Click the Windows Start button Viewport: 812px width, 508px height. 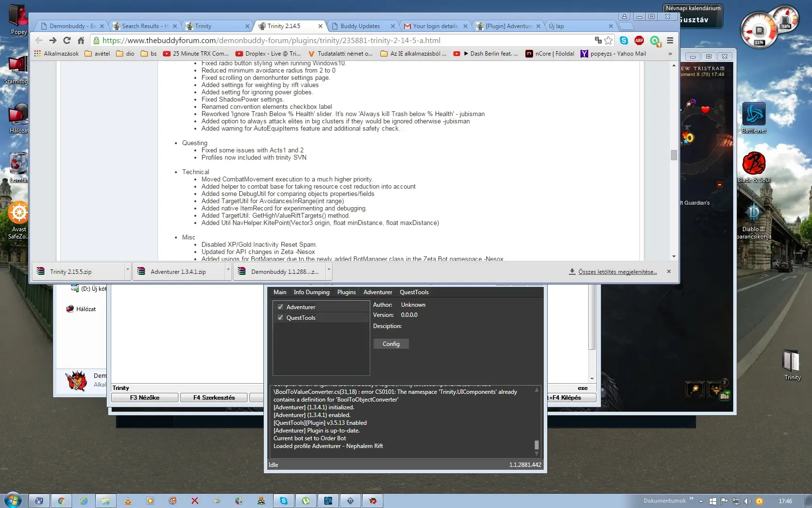tap(13, 501)
